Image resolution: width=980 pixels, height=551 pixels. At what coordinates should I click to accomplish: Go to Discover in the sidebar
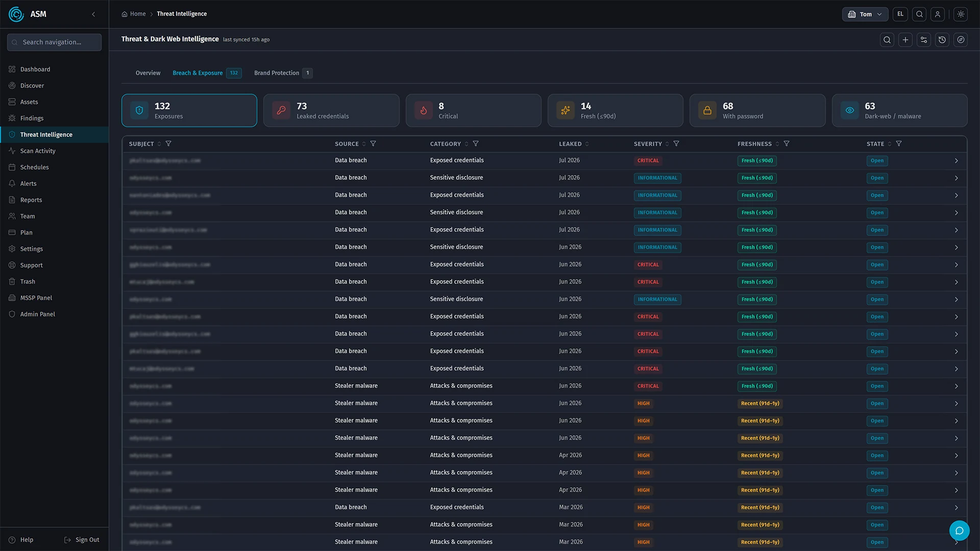point(54,86)
